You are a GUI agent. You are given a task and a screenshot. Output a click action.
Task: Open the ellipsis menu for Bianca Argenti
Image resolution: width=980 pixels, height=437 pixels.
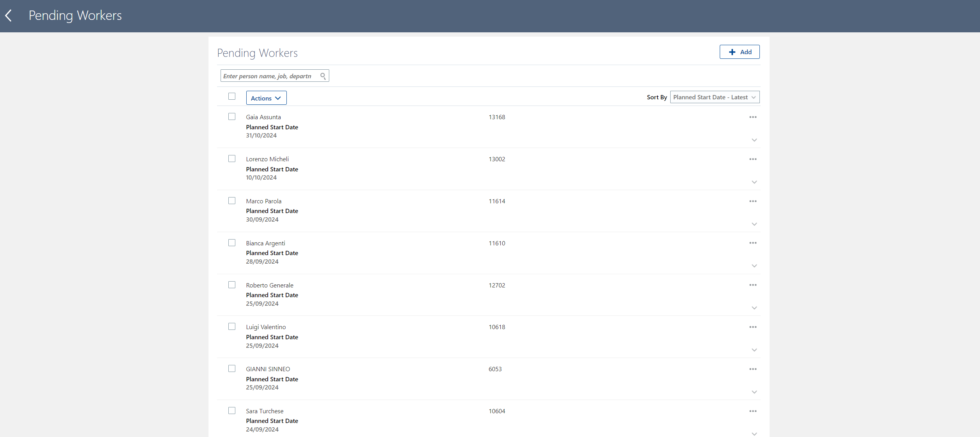pos(753,243)
